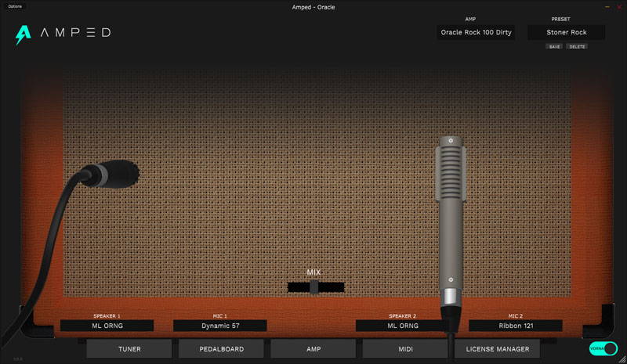Switch to the PEDALBOARD tab

(x=222, y=349)
